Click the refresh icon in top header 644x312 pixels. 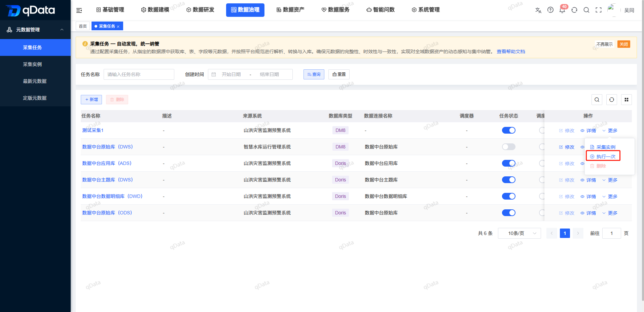(x=574, y=10)
